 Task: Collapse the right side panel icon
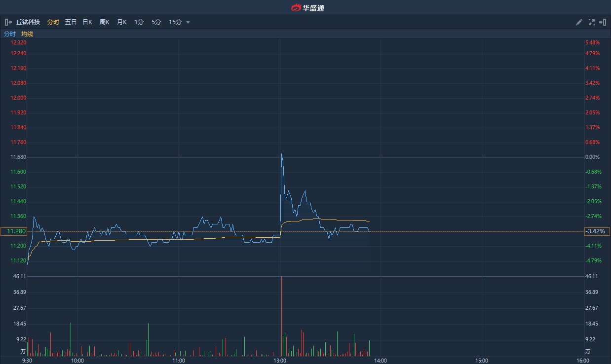coord(603,22)
